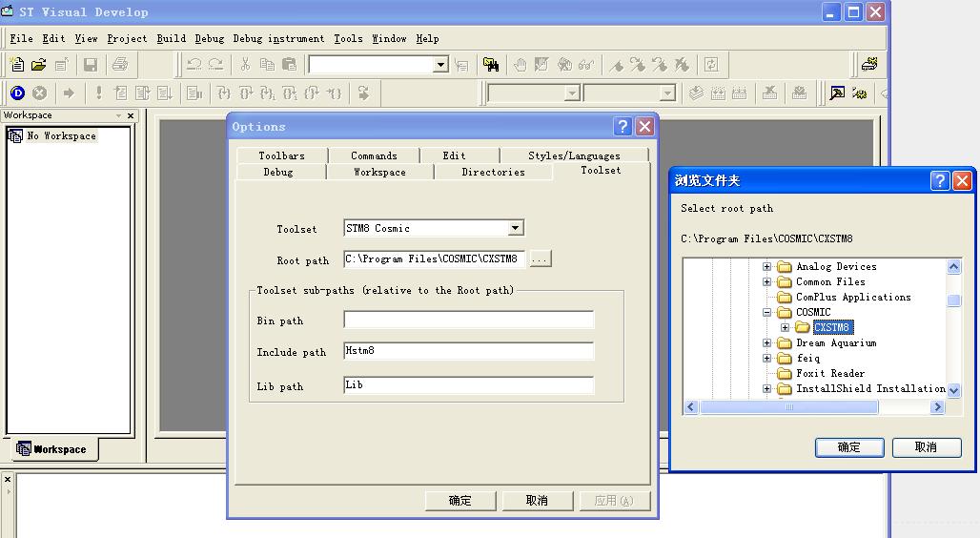
Task: Select the Foxit Reader folder
Action: point(830,374)
